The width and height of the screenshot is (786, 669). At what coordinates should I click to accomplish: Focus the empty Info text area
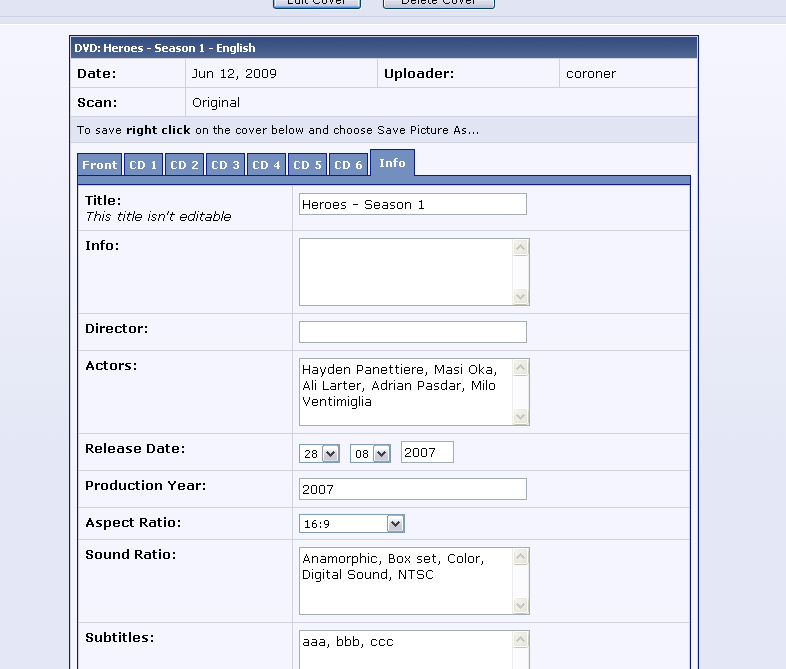coord(405,271)
